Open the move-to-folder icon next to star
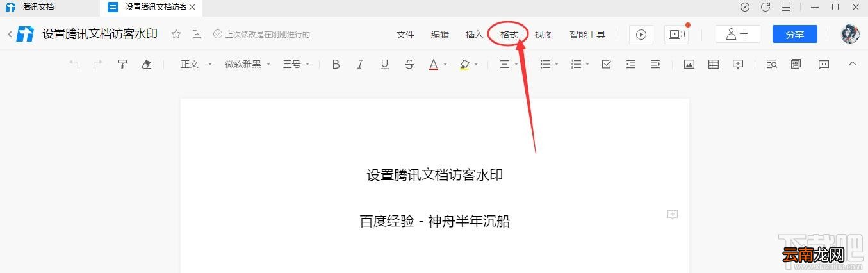 pos(197,34)
